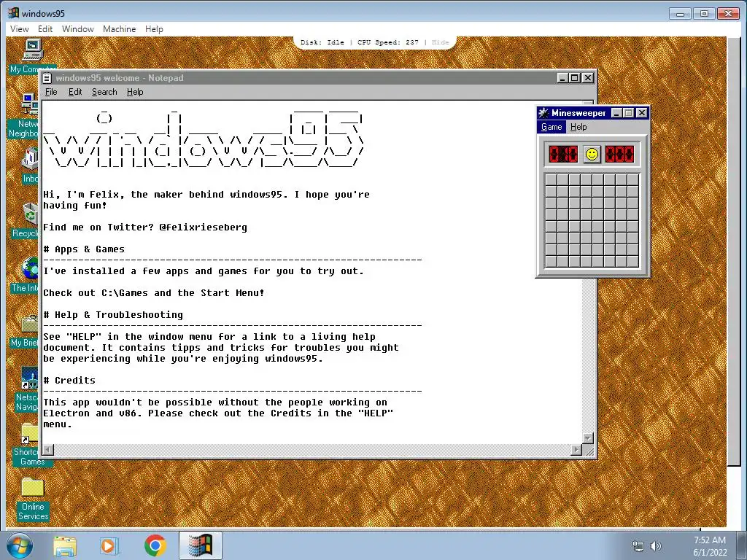Click the Minesweeper smiley face button

pos(592,155)
